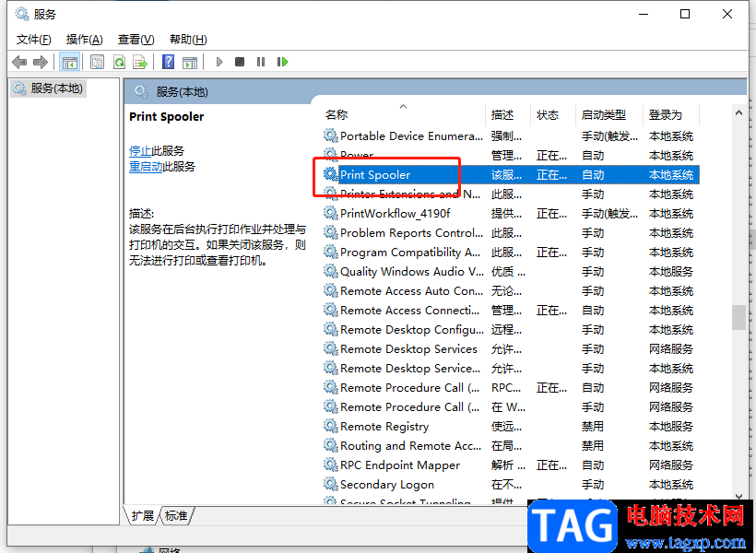Viewport: 756px width, 553px height.
Task: Select Remote Desktop Services row
Action: (x=511, y=348)
